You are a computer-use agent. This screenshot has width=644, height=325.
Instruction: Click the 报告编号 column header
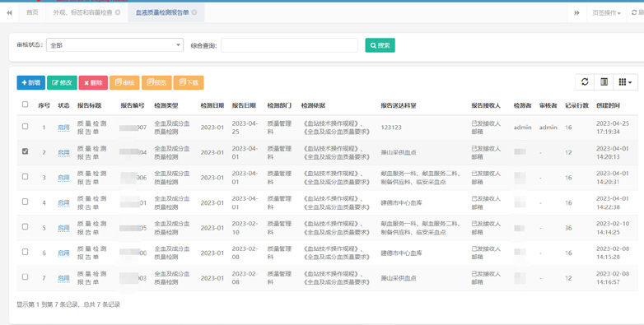[x=133, y=105]
